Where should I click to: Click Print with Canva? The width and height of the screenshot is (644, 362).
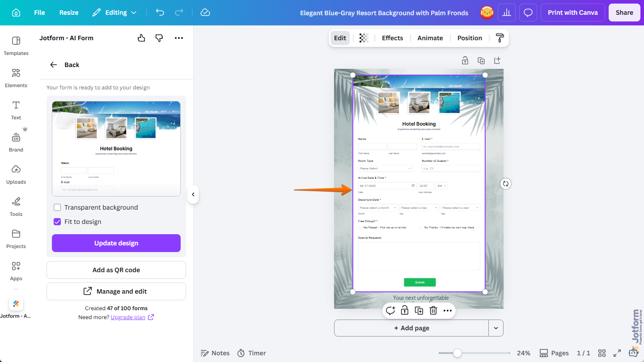click(x=573, y=13)
